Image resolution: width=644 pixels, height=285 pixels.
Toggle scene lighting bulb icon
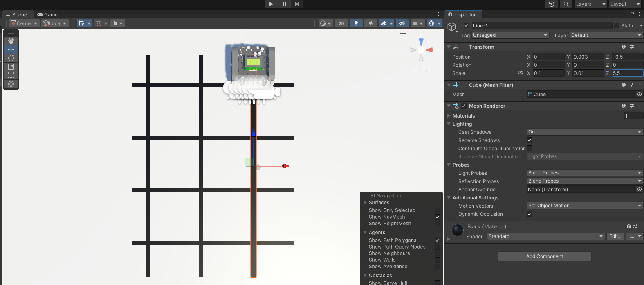pos(356,23)
